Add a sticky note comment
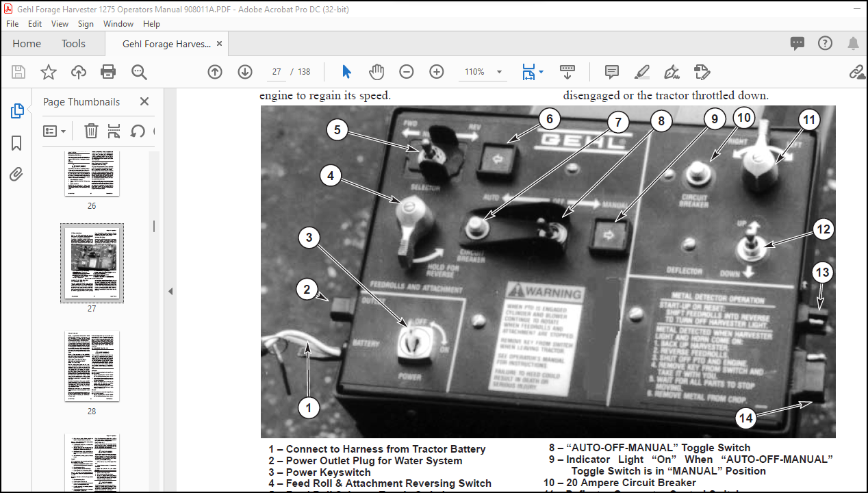Image resolution: width=868 pixels, height=493 pixels. coord(612,72)
